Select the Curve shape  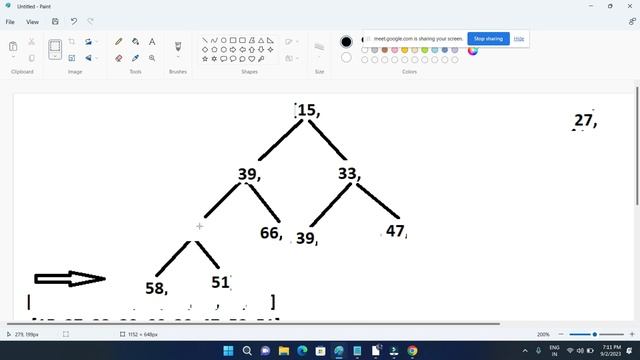[x=214, y=40]
